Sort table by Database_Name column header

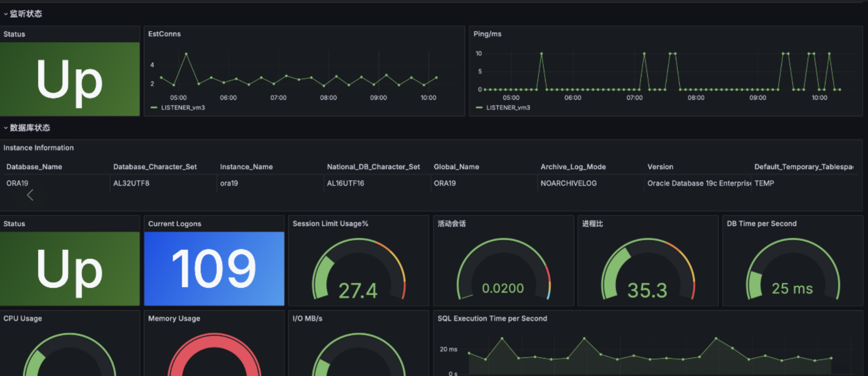pyautogui.click(x=34, y=167)
